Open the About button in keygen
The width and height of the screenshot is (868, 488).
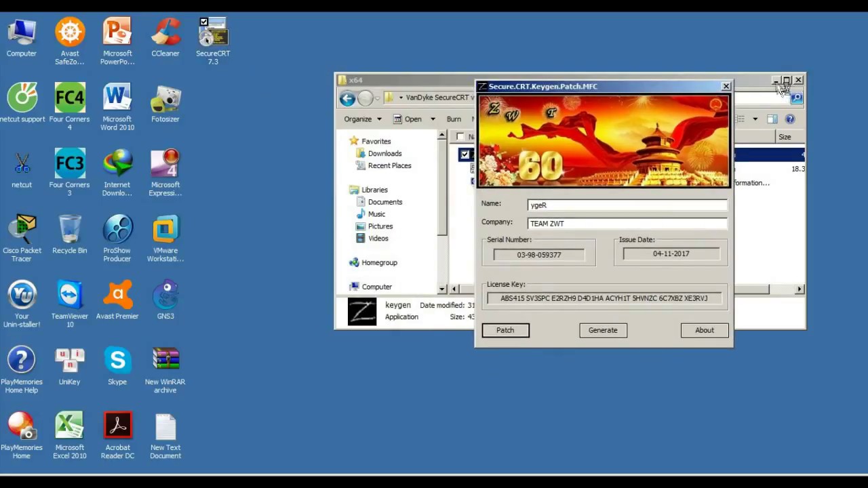click(705, 330)
